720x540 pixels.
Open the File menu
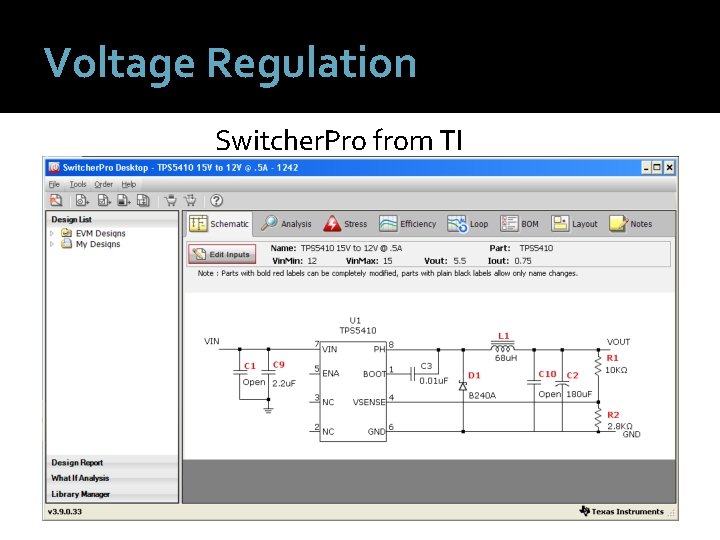(54, 184)
